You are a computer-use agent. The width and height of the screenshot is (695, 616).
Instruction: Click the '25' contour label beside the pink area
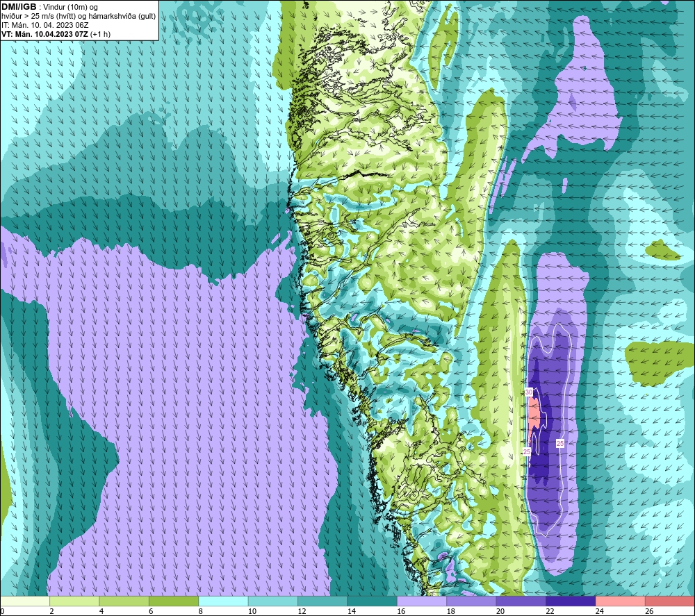(x=527, y=451)
